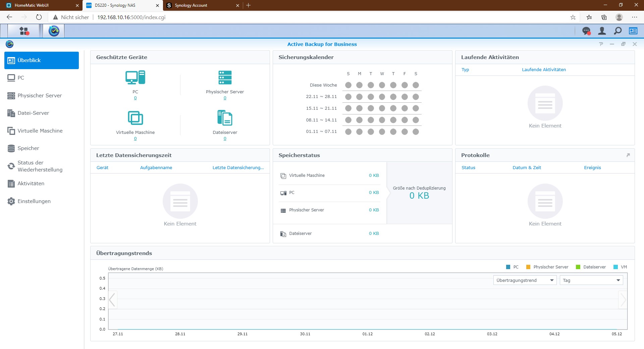Image resolution: width=644 pixels, height=349 pixels.
Task: Sort by Laufende Aktivitäten column header
Action: [x=544, y=70]
